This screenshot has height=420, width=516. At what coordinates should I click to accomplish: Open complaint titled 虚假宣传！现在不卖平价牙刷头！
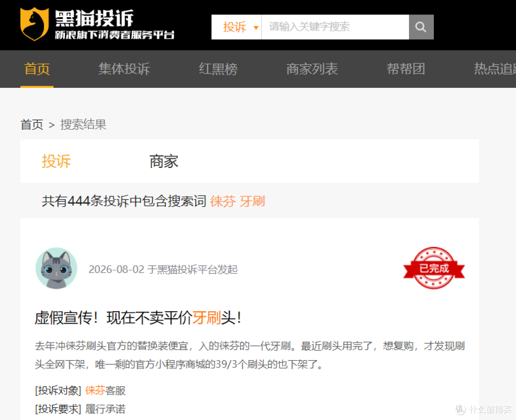point(138,318)
